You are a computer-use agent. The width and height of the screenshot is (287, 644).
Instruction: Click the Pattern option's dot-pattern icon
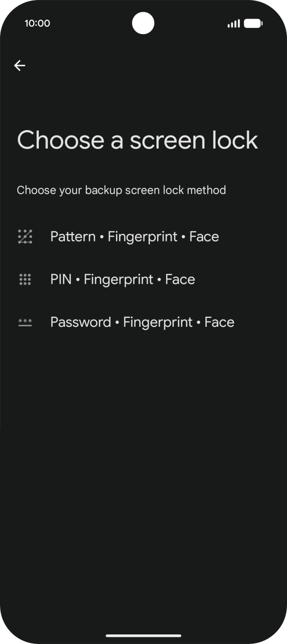(x=25, y=236)
